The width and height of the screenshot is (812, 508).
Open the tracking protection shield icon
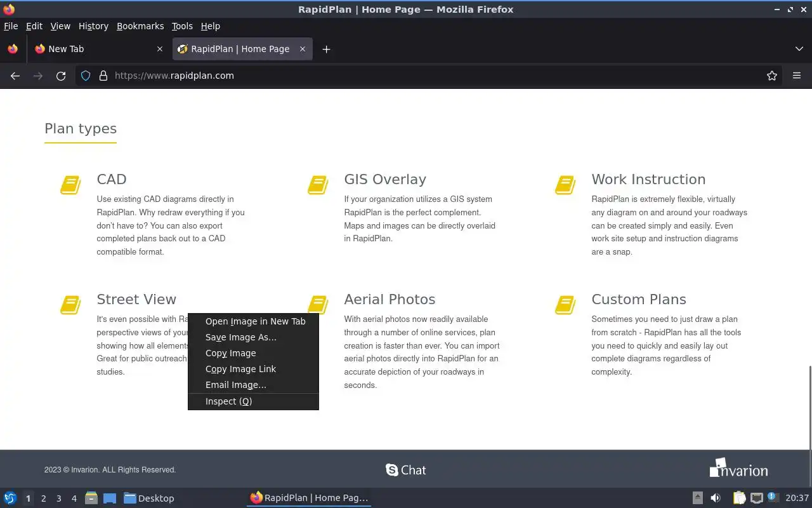coord(86,76)
